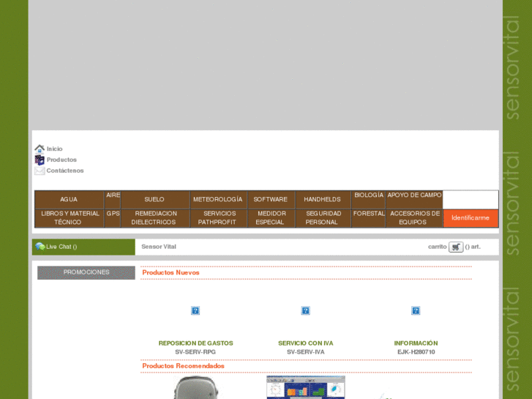The image size is (532, 399).
Task: Open the PROMOCIONES panel header
Action: point(86,272)
